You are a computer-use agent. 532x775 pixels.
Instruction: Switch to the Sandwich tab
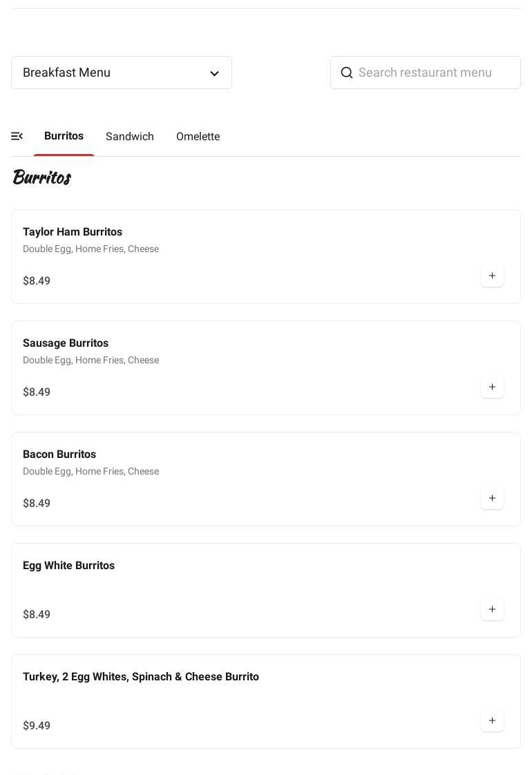tap(130, 137)
